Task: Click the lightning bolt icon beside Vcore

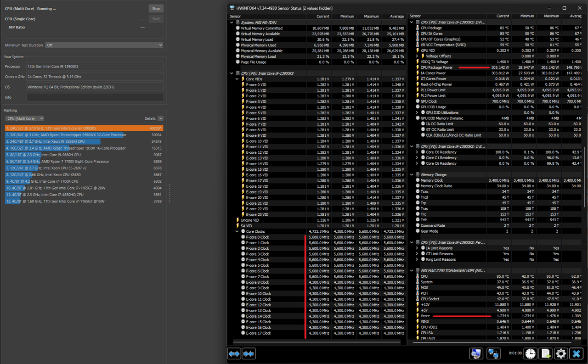Action: point(417,315)
